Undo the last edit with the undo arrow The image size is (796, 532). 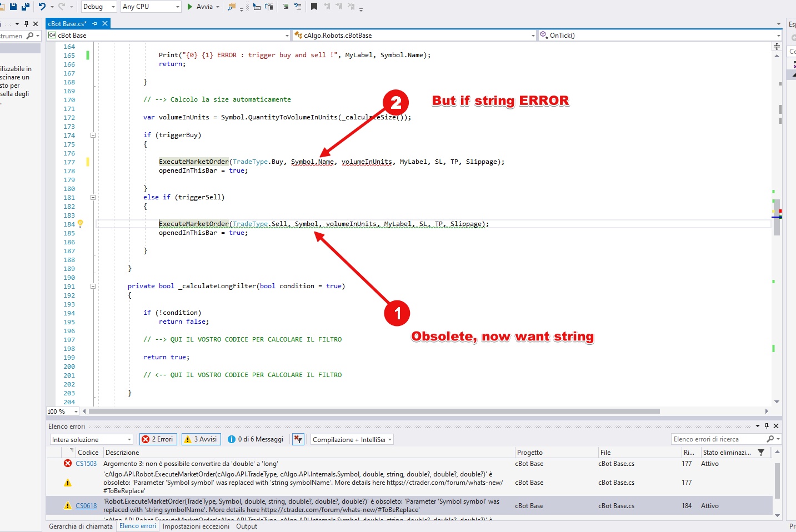[42, 7]
